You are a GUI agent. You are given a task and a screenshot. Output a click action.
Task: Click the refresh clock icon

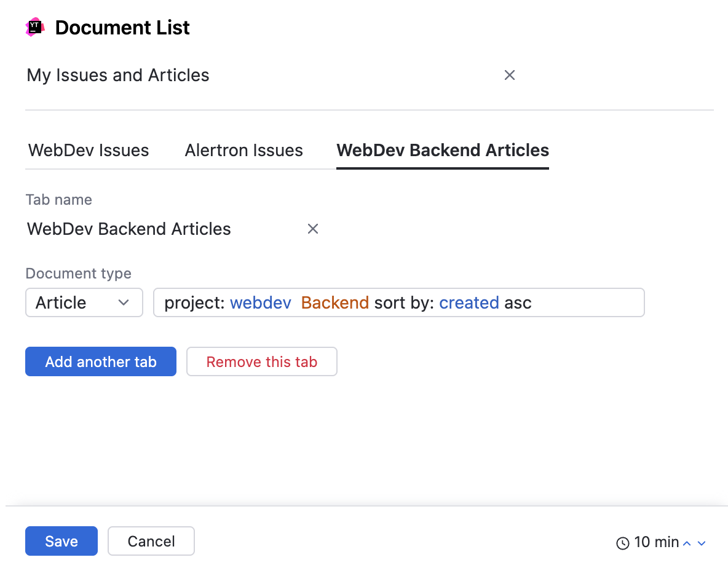622,543
